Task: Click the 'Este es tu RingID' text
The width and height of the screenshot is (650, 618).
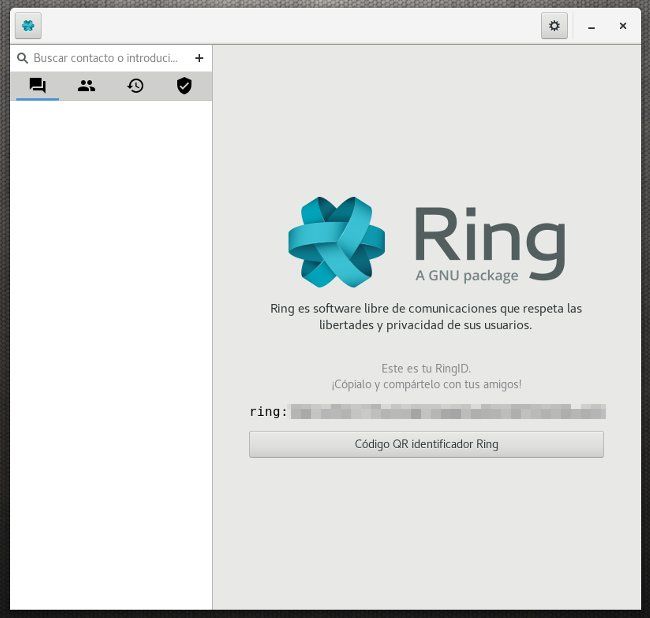Action: (x=426, y=368)
